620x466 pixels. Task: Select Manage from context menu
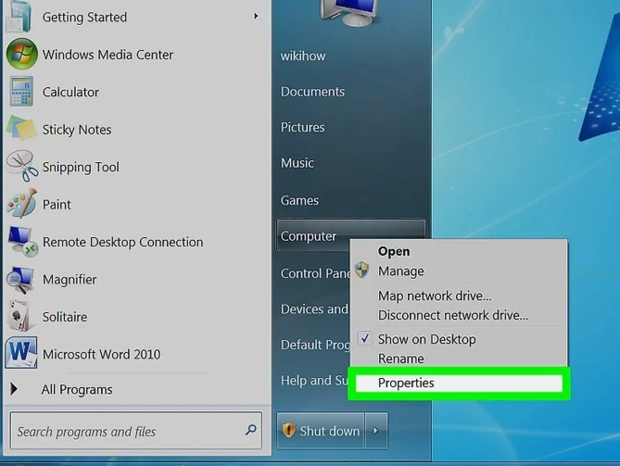[x=401, y=271]
